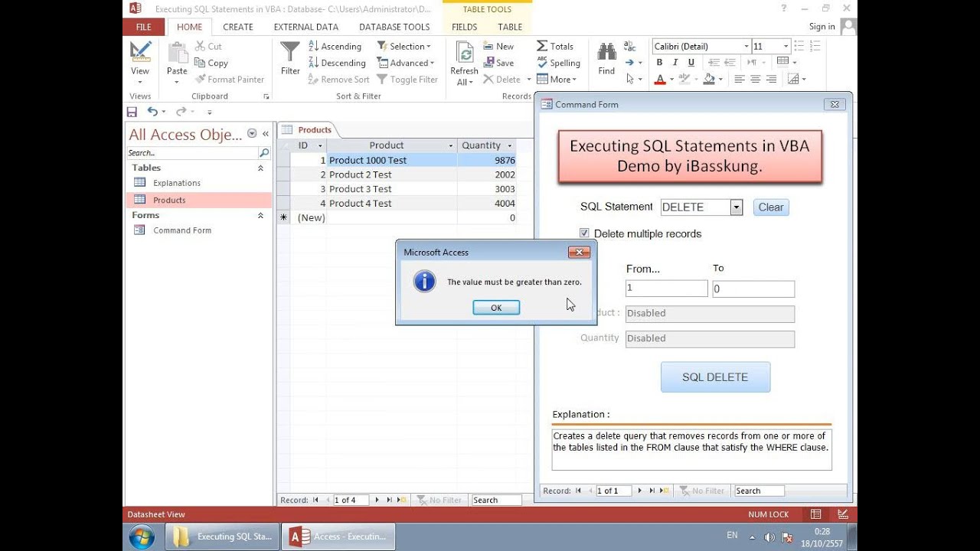
Task: Sort the column Ascending
Action: (335, 47)
